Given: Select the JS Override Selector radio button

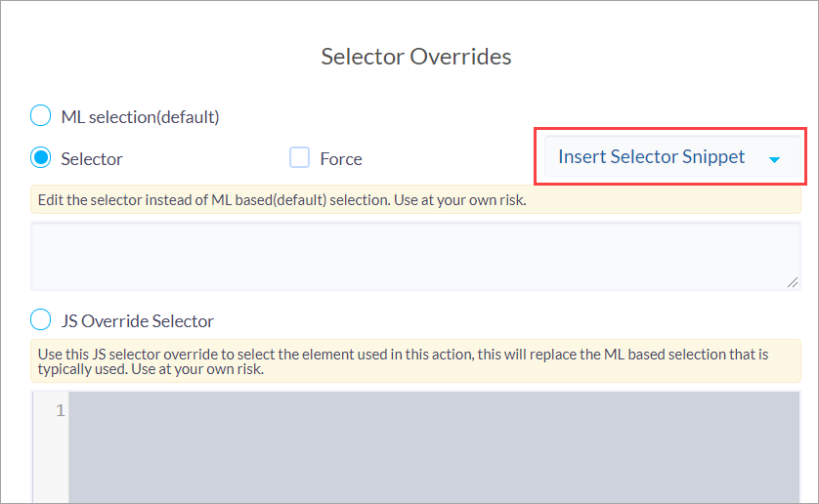Looking at the screenshot, I should [40, 319].
